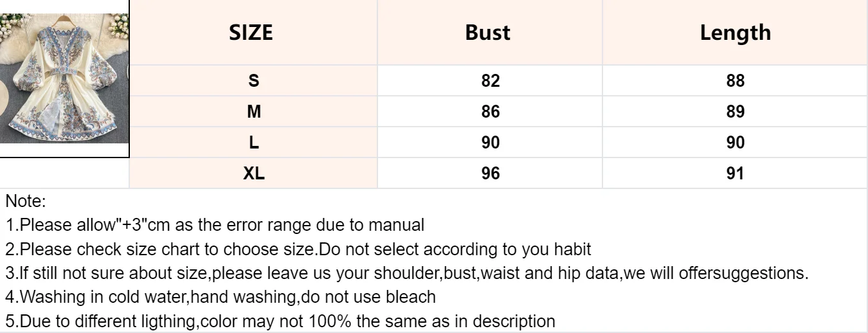Screen dimensions: 868x333
Task: Click the note about +3cm error range
Action: pos(215,225)
